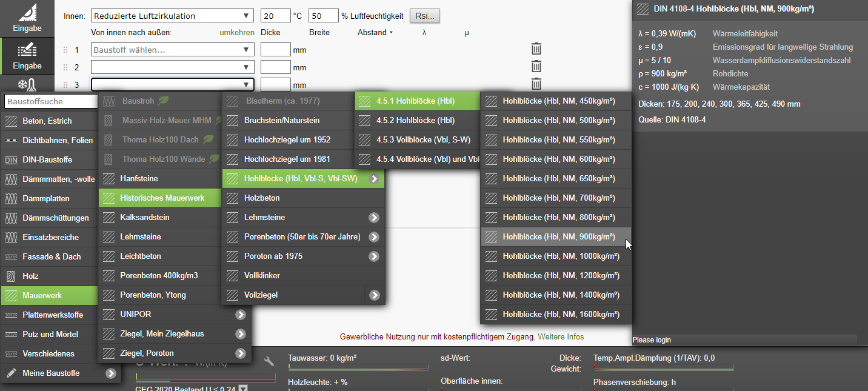868x391 pixels.
Task: Remove layer 3 using the trash icon
Action: click(x=536, y=84)
